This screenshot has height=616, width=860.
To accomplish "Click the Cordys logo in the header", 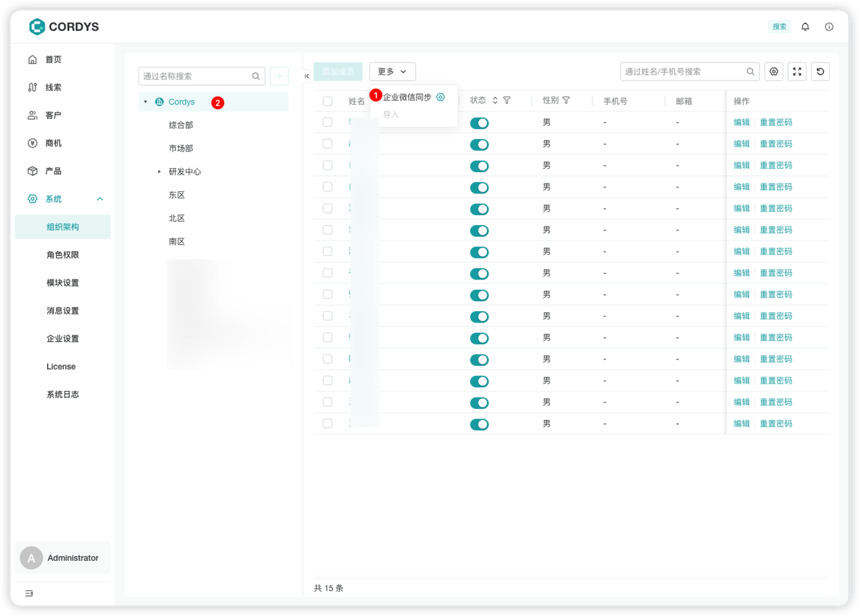I will point(64,27).
